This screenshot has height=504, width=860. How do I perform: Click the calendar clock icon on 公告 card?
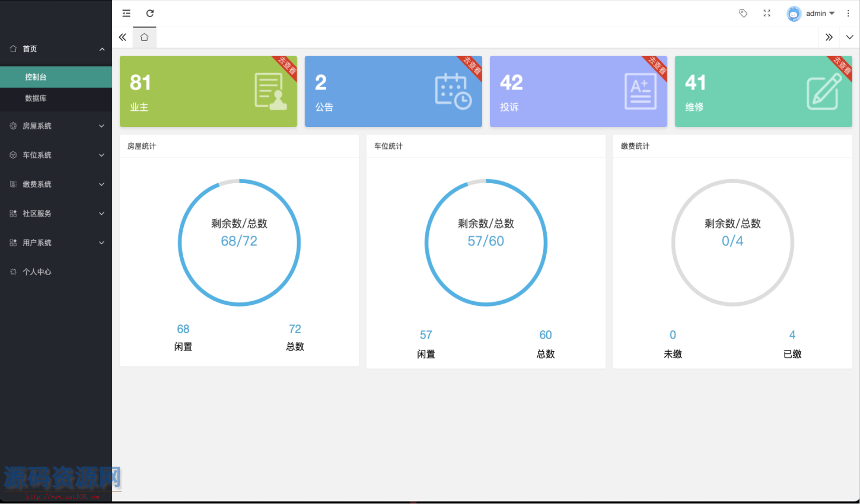(453, 91)
